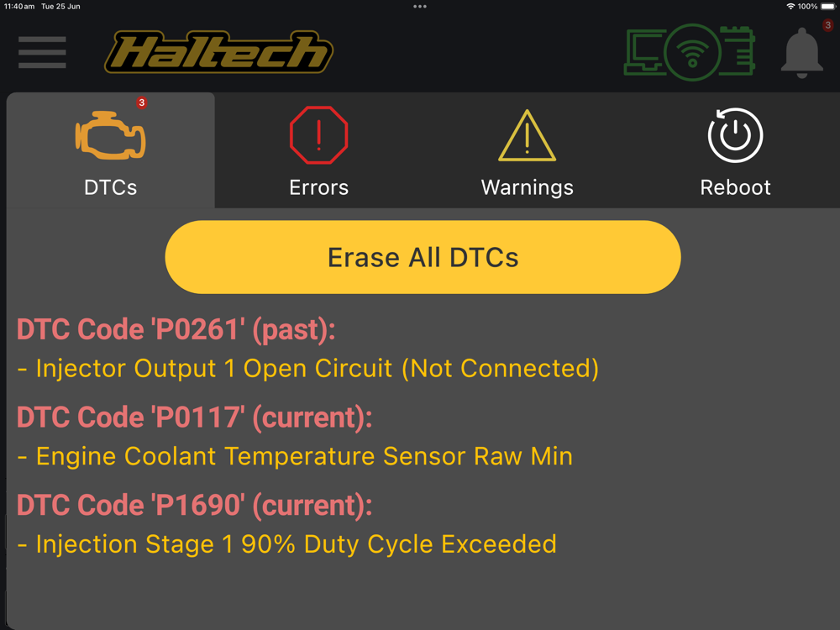Viewport: 840px width, 630px height.
Task: Open the hamburger navigation menu
Action: [x=42, y=52]
